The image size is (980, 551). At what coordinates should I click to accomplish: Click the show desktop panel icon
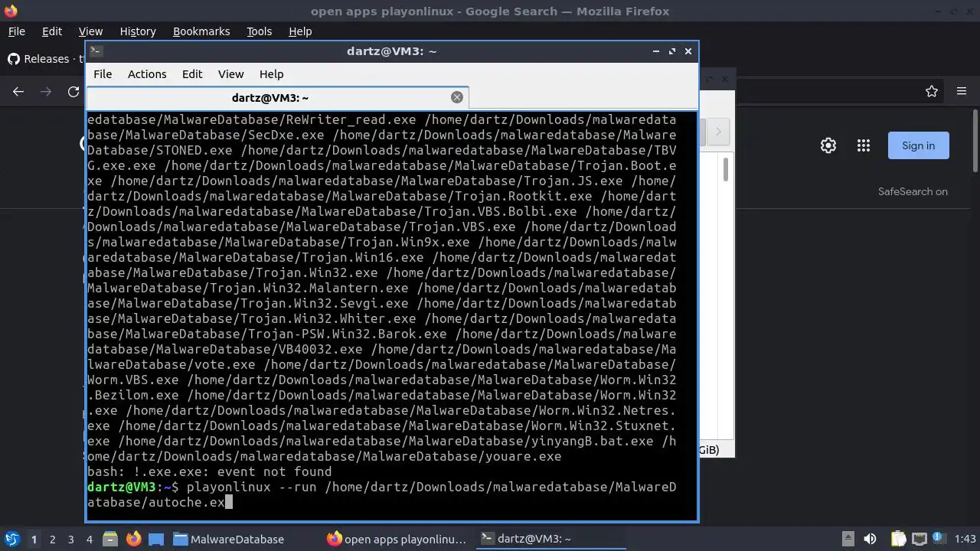156,539
